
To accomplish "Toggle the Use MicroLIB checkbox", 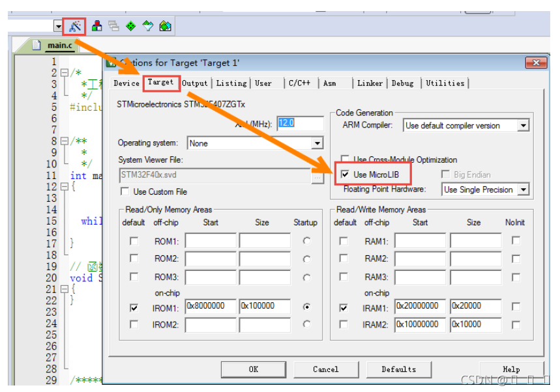I will click(345, 175).
